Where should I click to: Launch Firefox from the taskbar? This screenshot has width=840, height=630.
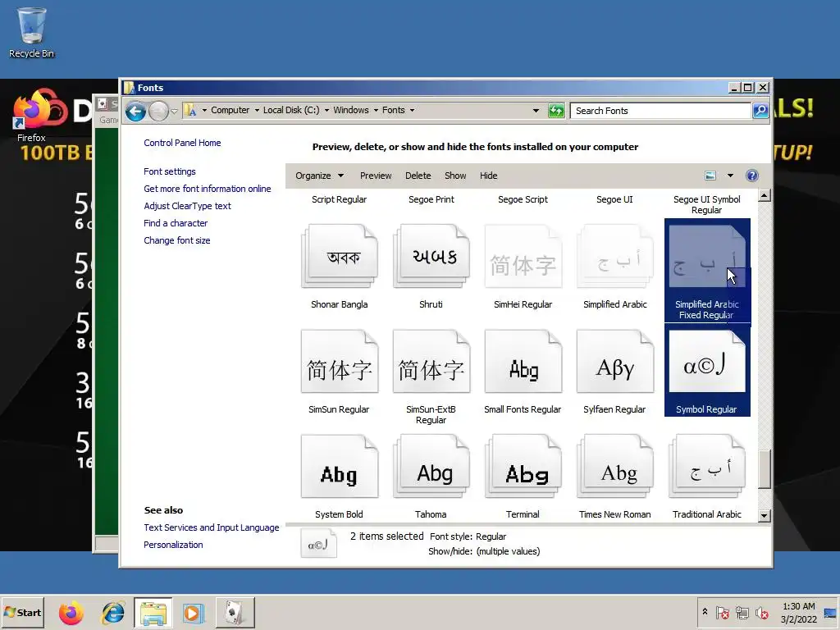[x=71, y=613]
